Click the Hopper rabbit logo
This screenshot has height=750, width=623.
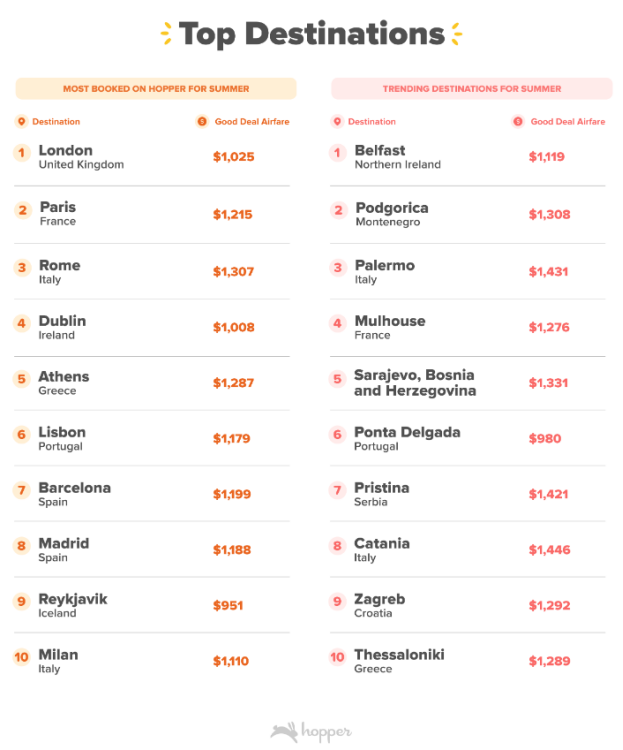coord(286,732)
